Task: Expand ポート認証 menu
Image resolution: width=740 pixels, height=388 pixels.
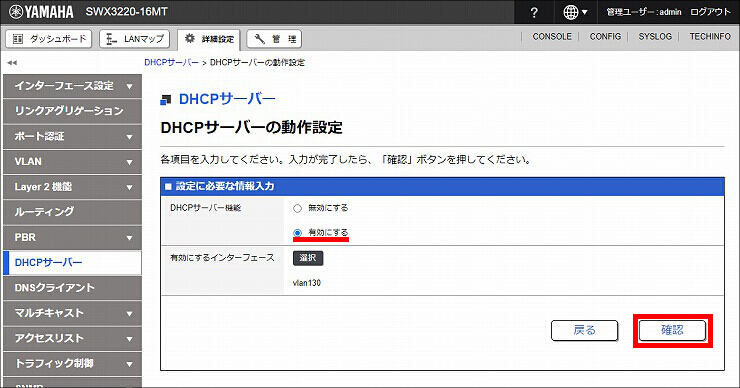Action: pos(72,136)
